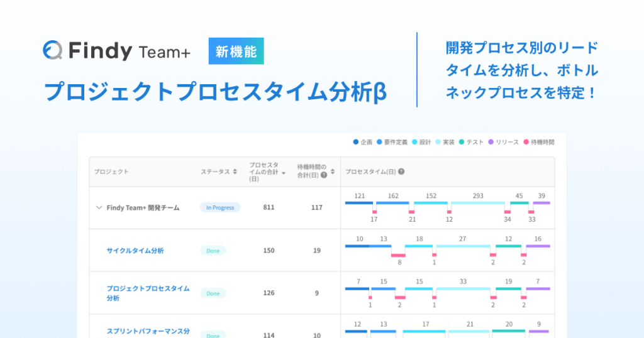
Task: Click the 実装 legend dot
Action: tap(438, 142)
